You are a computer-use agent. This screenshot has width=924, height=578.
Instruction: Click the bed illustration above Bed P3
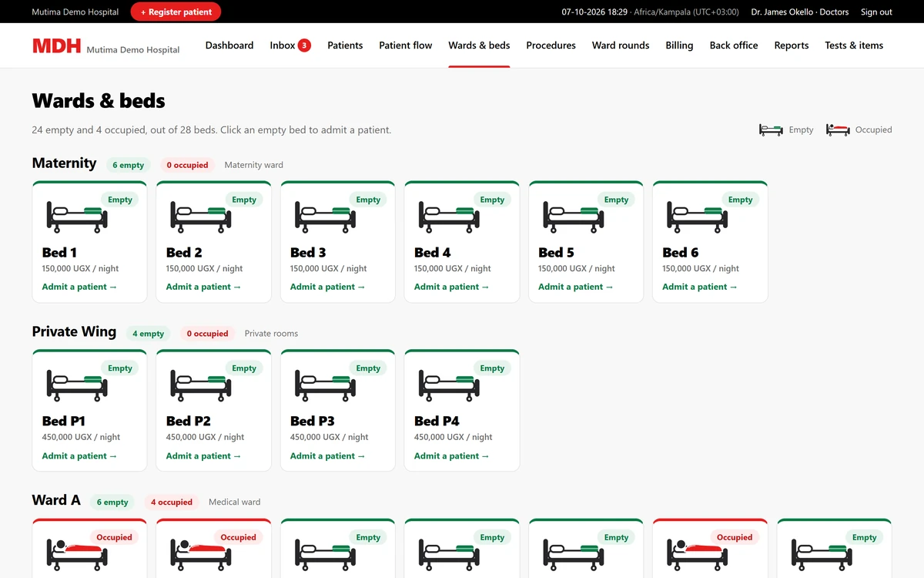coord(325,385)
